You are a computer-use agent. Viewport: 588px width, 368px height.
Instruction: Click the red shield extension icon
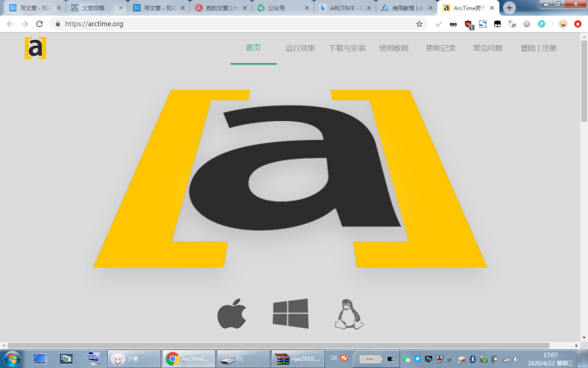click(x=469, y=25)
